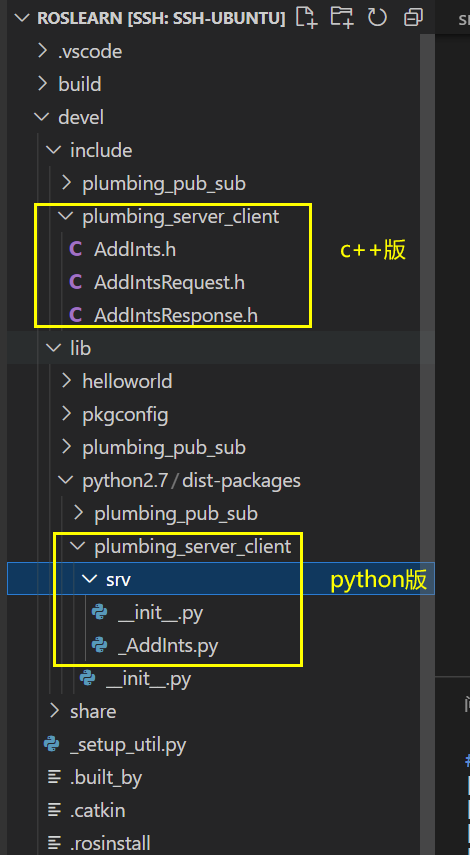Screen dimensions: 470x855
Task: Click the New Folder icon in explorer header
Action: (x=342, y=17)
